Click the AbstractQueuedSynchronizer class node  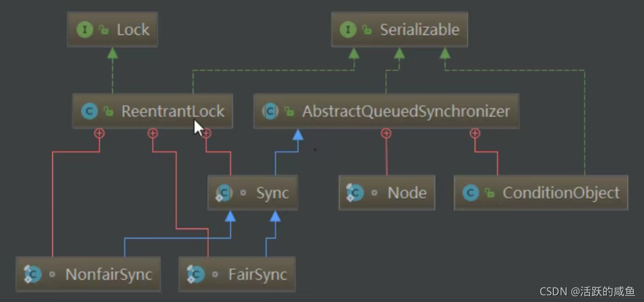386,111
